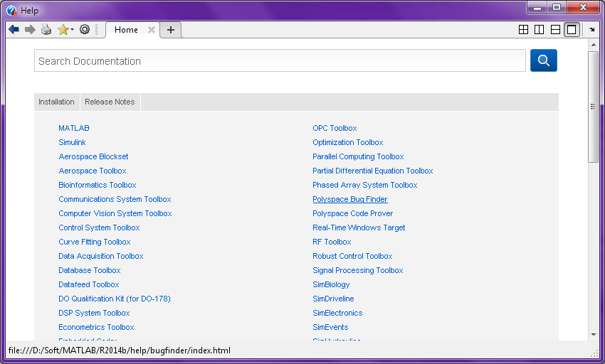This screenshot has height=364, width=605.
Task: Select the top/bottom split layout icon
Action: [x=555, y=30]
